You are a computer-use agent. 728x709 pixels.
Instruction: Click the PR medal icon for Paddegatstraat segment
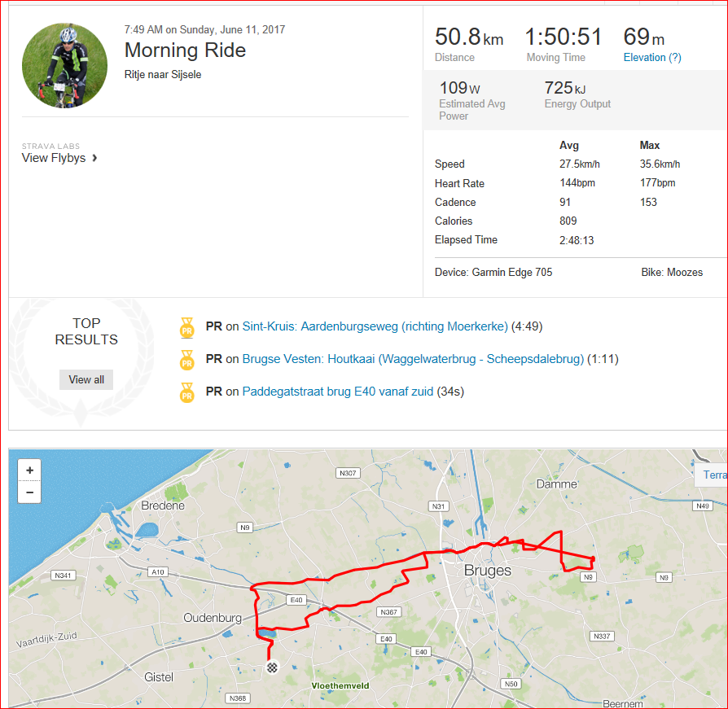point(187,392)
